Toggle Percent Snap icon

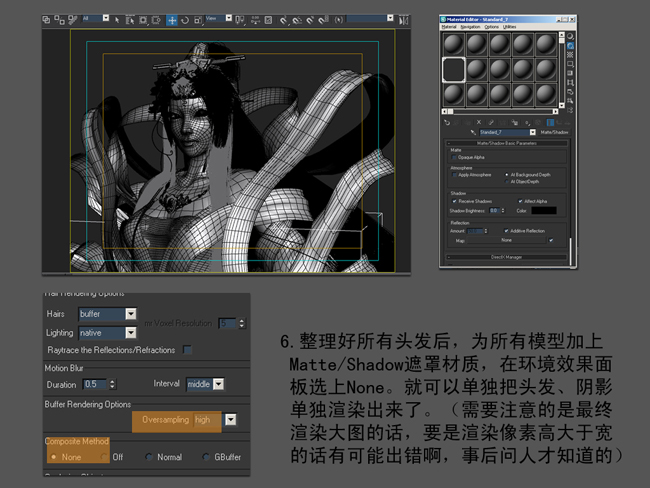[x=310, y=20]
